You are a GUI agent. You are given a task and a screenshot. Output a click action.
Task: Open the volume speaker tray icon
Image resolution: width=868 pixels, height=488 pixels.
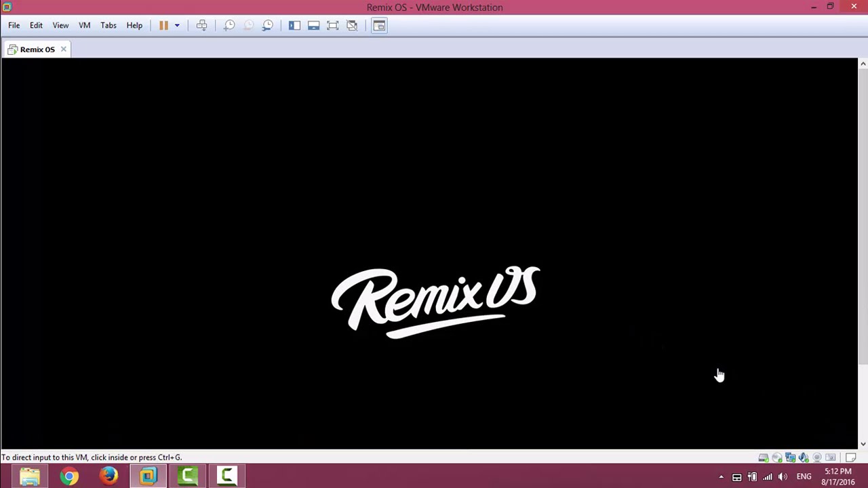click(x=783, y=477)
